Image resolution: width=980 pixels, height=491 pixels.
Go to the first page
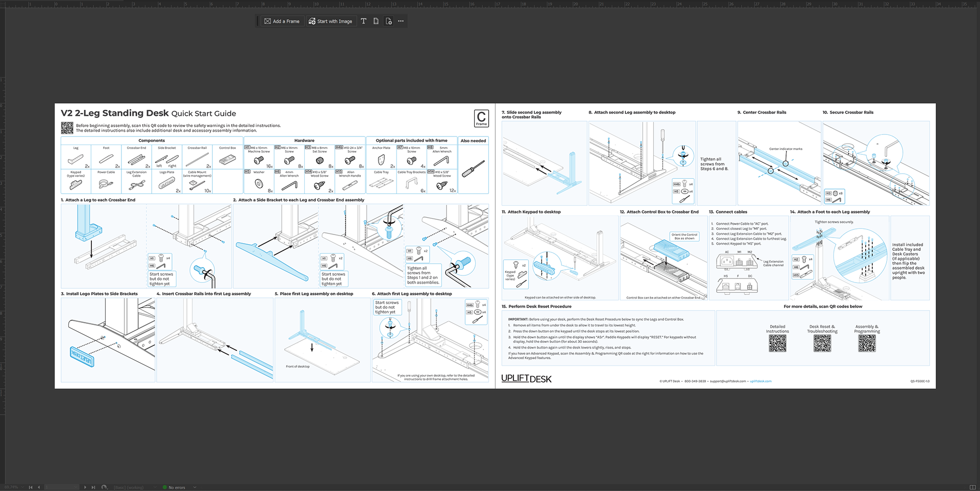point(31,487)
